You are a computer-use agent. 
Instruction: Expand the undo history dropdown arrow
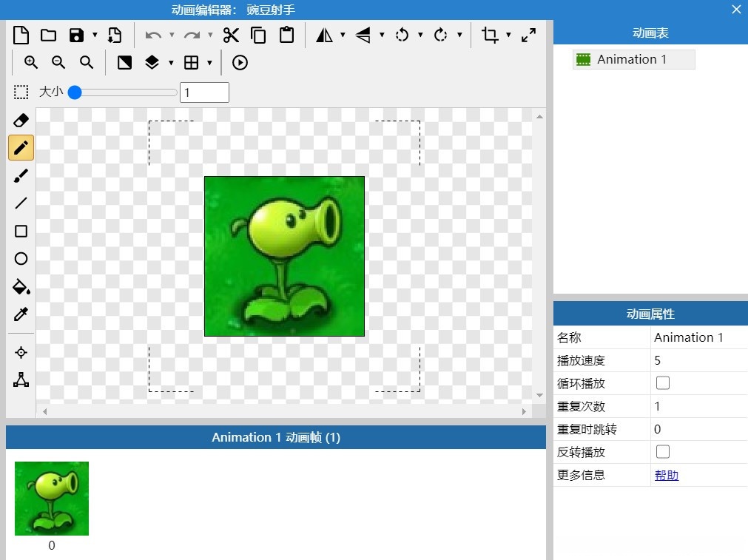tap(172, 35)
